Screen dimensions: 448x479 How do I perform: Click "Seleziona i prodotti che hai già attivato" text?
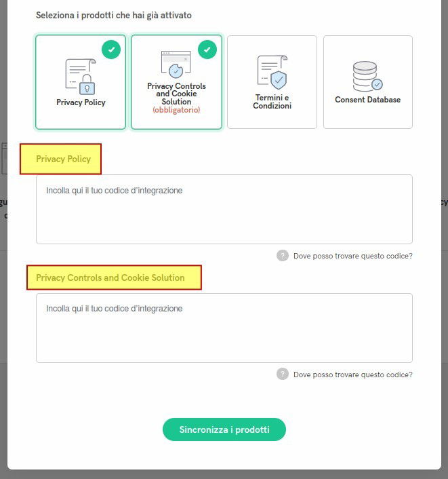(x=114, y=15)
